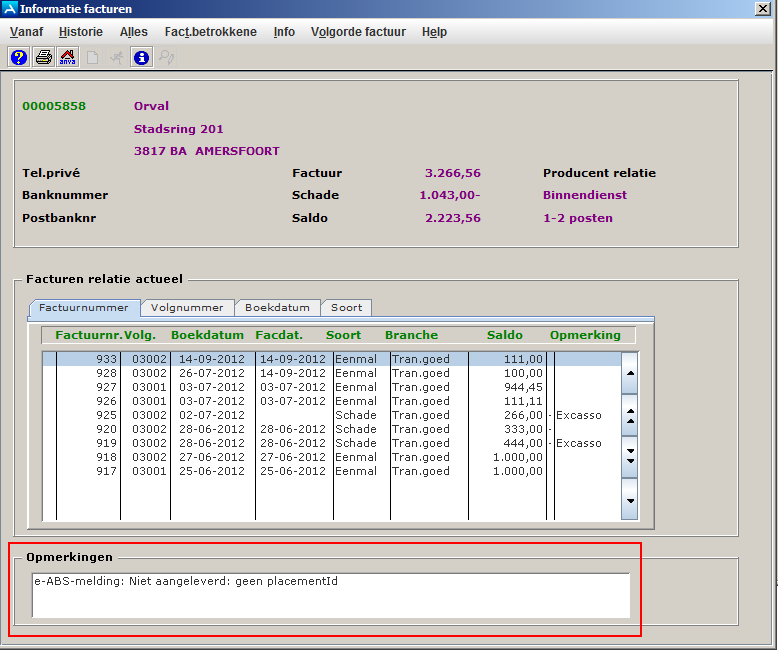Click boekdatum 02-07-2012
Screen dimensions: 778x651
pyautogui.click(x=212, y=415)
